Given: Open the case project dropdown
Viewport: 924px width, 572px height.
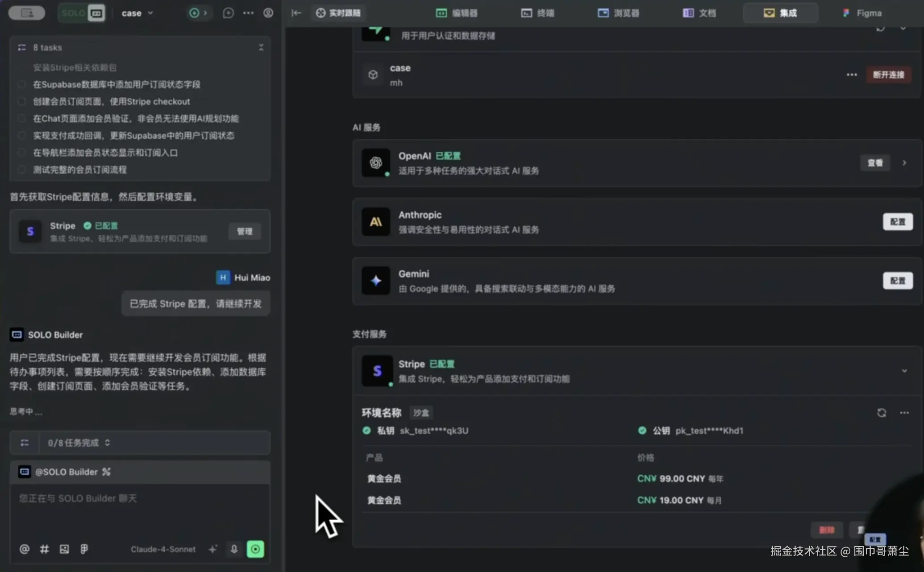Looking at the screenshot, I should pos(137,13).
